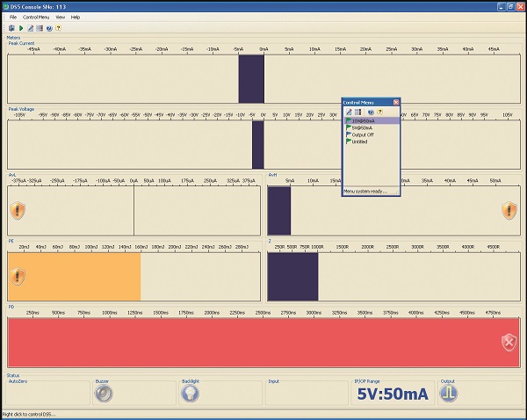Click the 5V:50mA range display
The width and height of the screenshot is (527, 420).
pos(393,394)
